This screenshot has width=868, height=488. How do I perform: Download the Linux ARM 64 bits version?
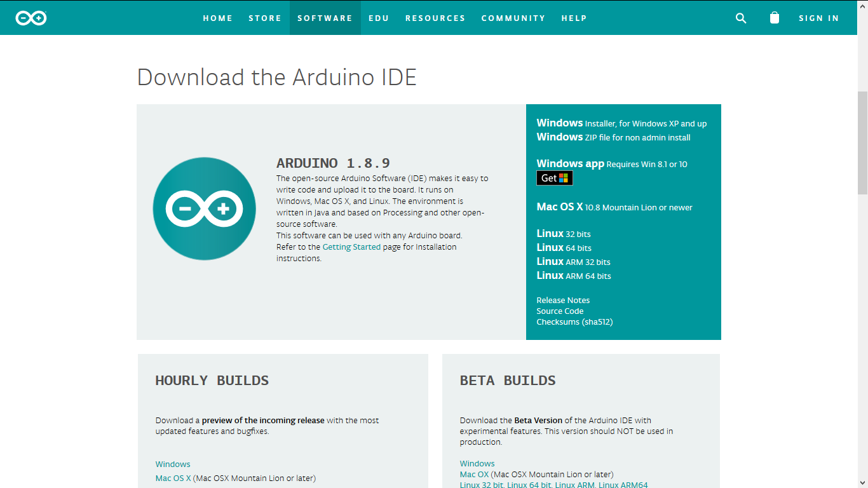(574, 276)
